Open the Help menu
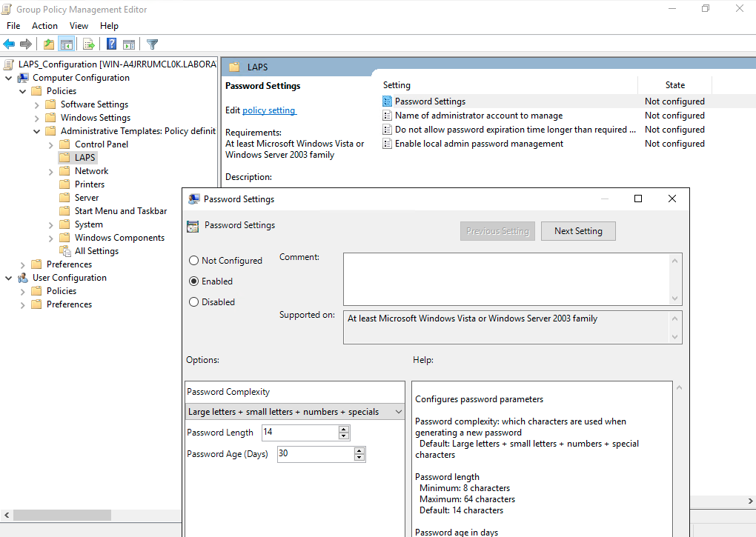This screenshot has height=537, width=756. click(x=109, y=25)
